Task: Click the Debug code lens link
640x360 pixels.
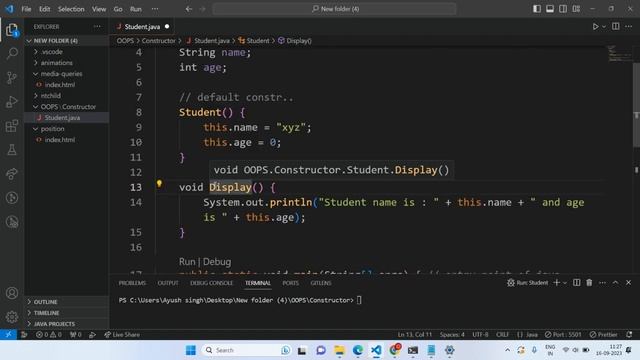Action: [217, 262]
